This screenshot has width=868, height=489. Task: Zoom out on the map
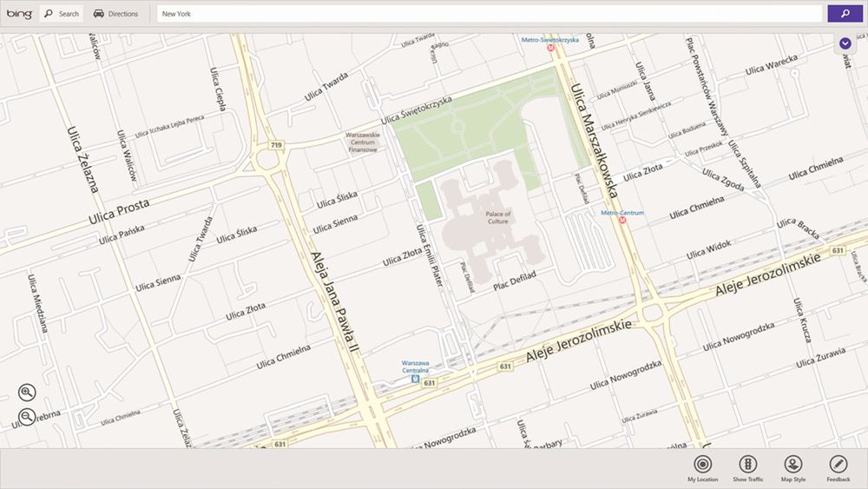tap(27, 416)
